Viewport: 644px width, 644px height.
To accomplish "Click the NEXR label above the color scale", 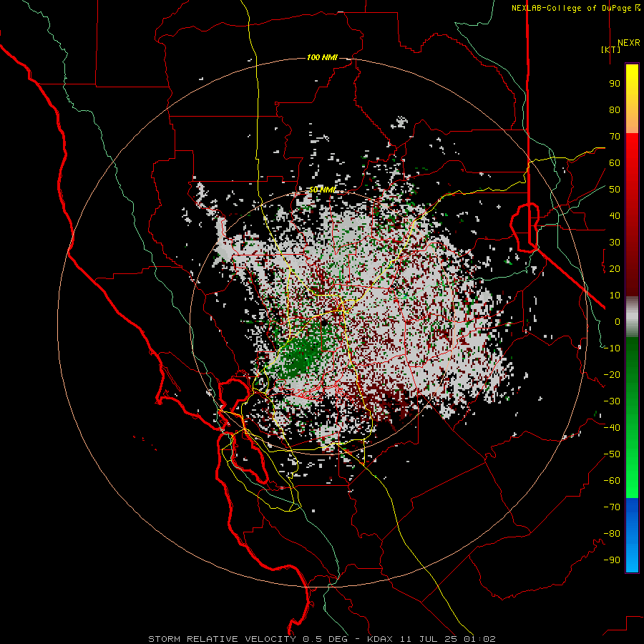I will pos(628,43).
